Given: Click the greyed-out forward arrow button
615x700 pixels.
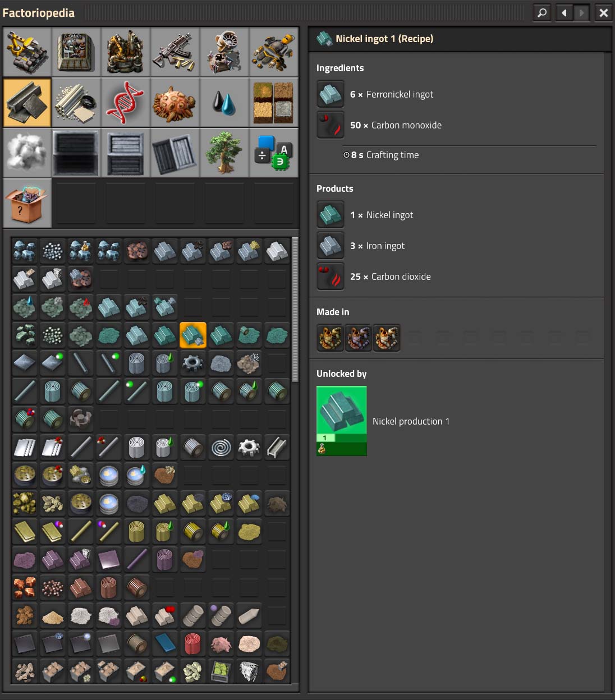Looking at the screenshot, I should point(581,12).
